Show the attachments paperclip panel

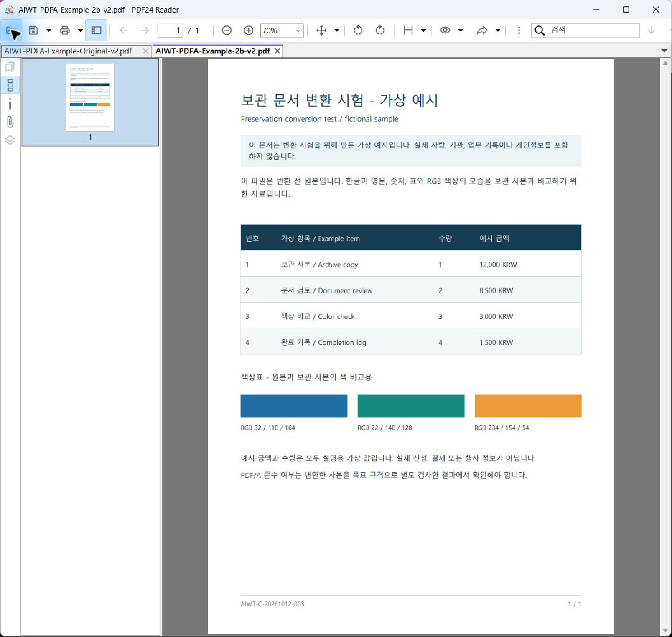tap(10, 122)
